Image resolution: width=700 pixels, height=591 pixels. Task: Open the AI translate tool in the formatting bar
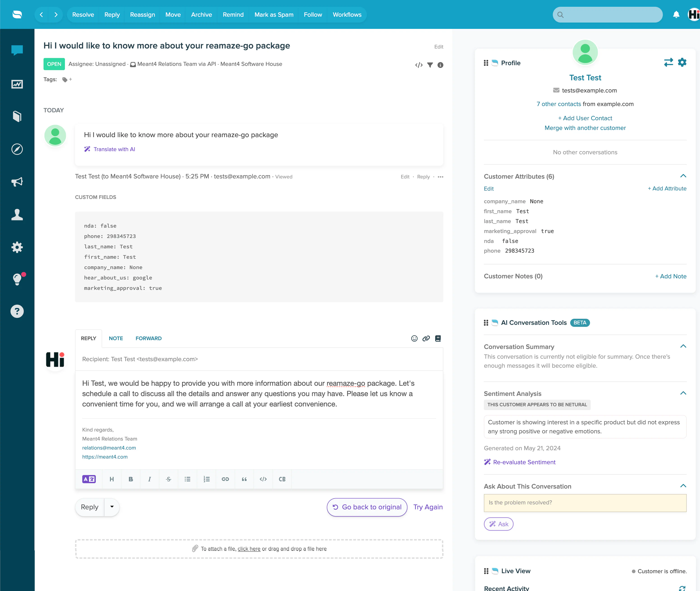coord(89,479)
